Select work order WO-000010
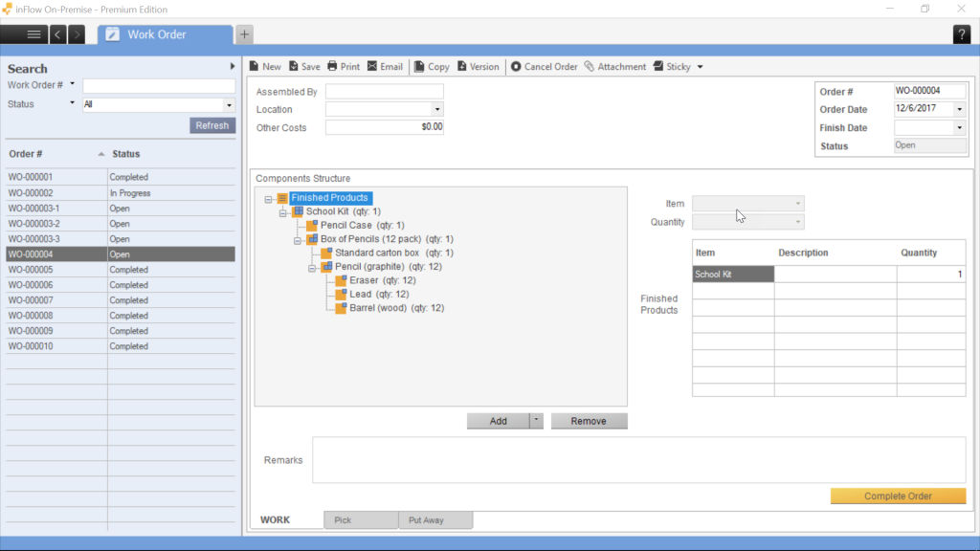The height and width of the screenshot is (551, 980). click(x=120, y=346)
